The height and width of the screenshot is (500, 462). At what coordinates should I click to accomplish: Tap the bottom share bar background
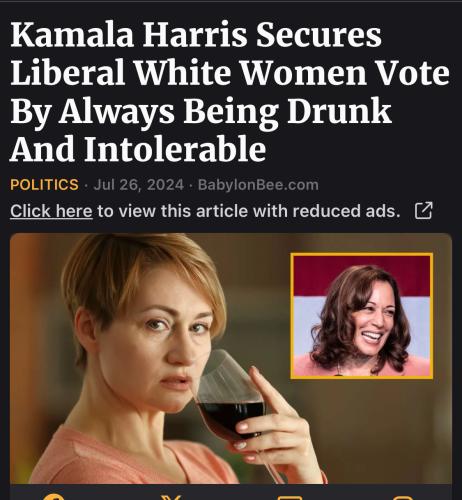pyautogui.click(x=231, y=493)
